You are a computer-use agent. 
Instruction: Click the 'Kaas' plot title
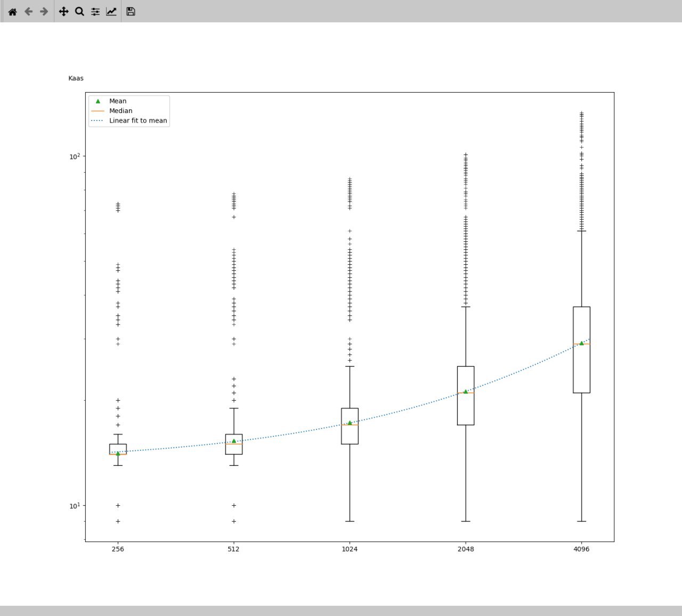[x=76, y=78]
